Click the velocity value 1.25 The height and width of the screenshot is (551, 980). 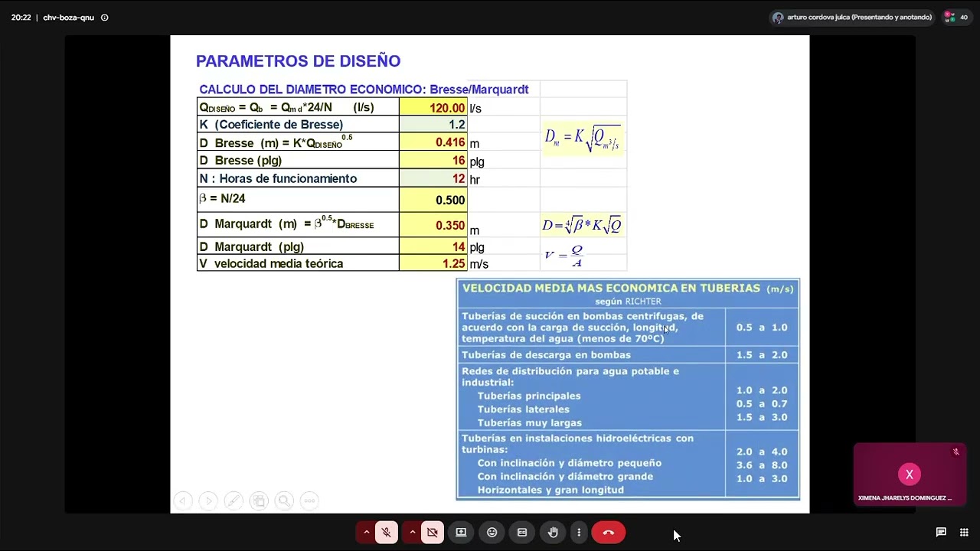[x=433, y=263]
